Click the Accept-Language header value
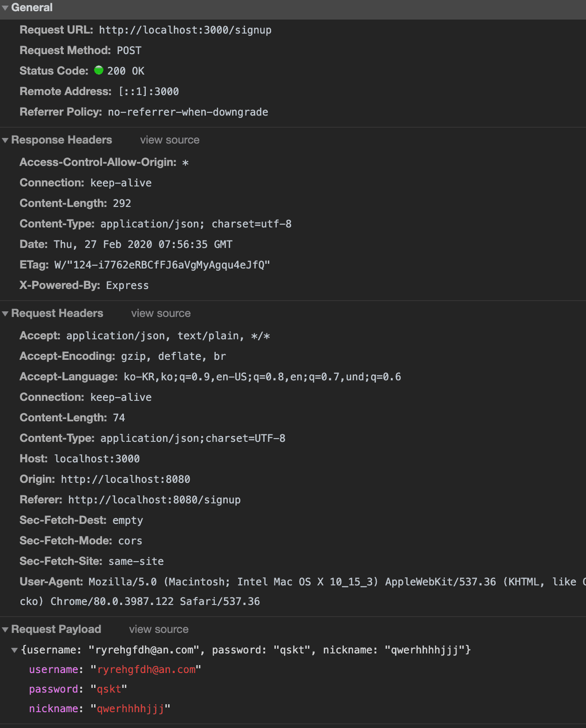The image size is (586, 728). pos(262,377)
